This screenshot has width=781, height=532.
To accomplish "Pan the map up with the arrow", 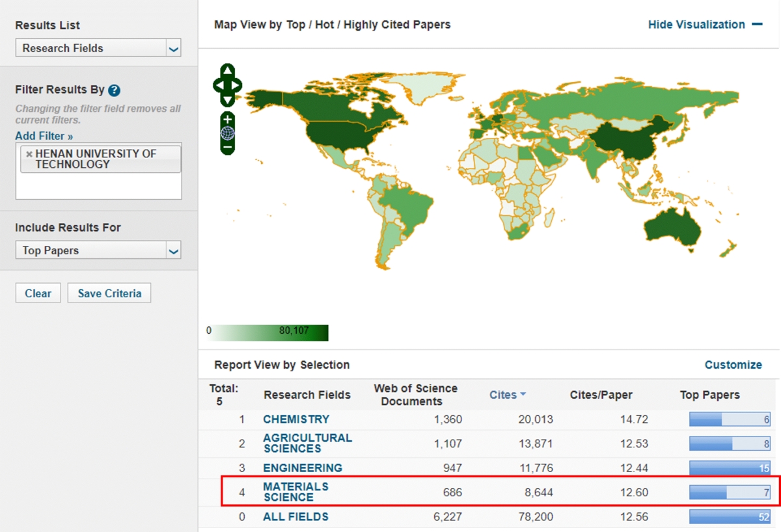I will [x=227, y=71].
